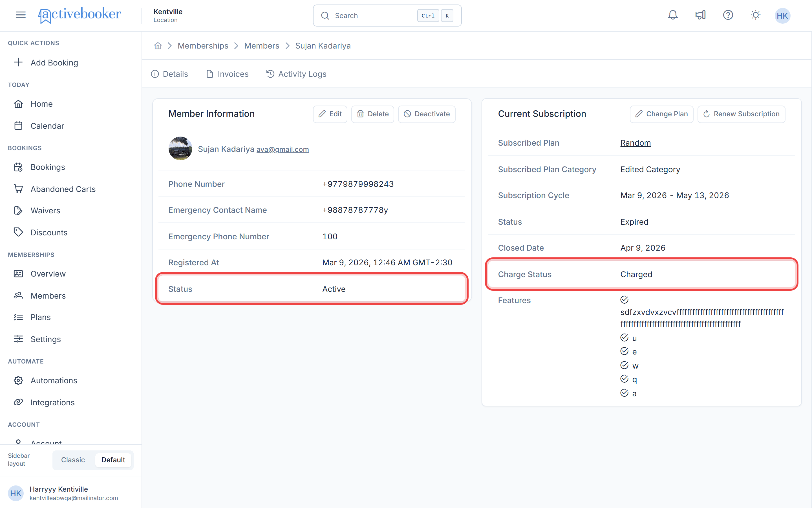Open Calendar from sidebar

tap(47, 126)
